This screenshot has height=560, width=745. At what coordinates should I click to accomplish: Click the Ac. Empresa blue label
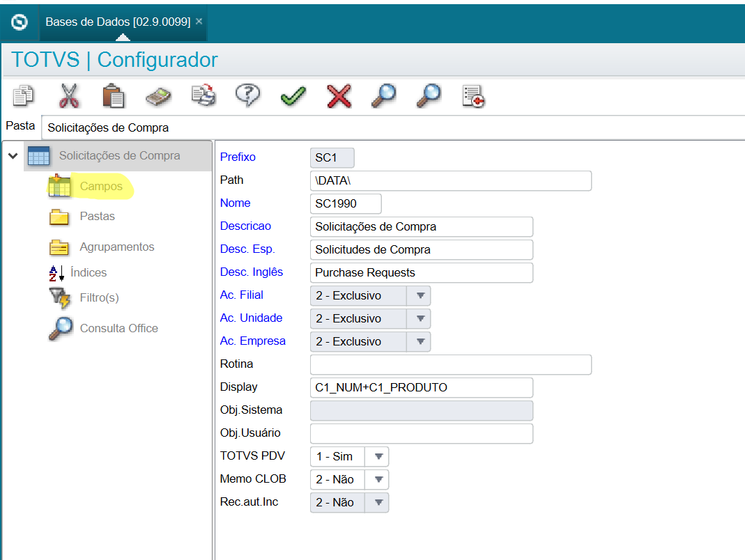click(253, 341)
